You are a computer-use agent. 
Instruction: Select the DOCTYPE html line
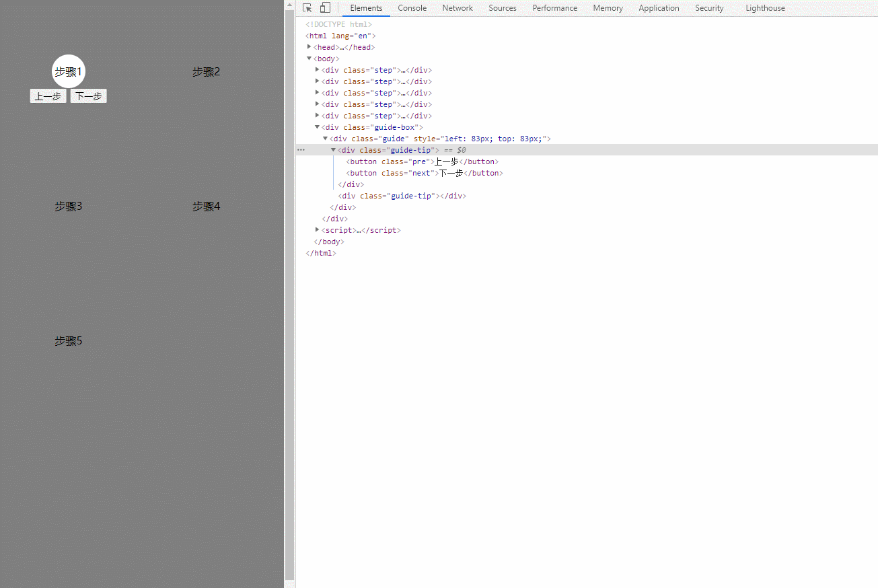338,24
